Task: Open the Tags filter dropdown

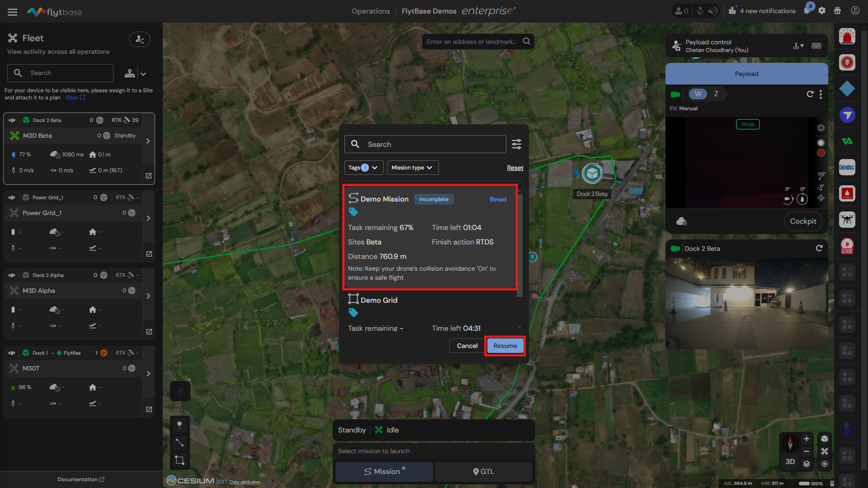Action: click(x=363, y=168)
